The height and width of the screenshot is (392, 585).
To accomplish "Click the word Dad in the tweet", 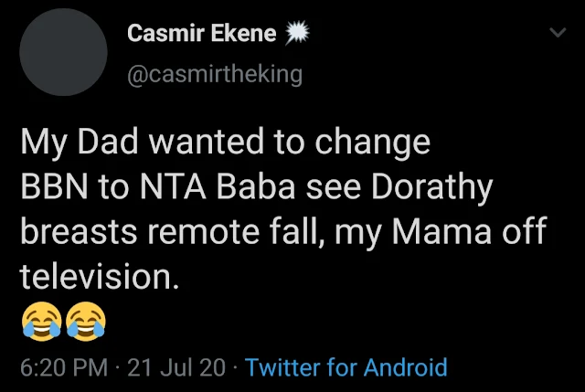I will [108, 142].
